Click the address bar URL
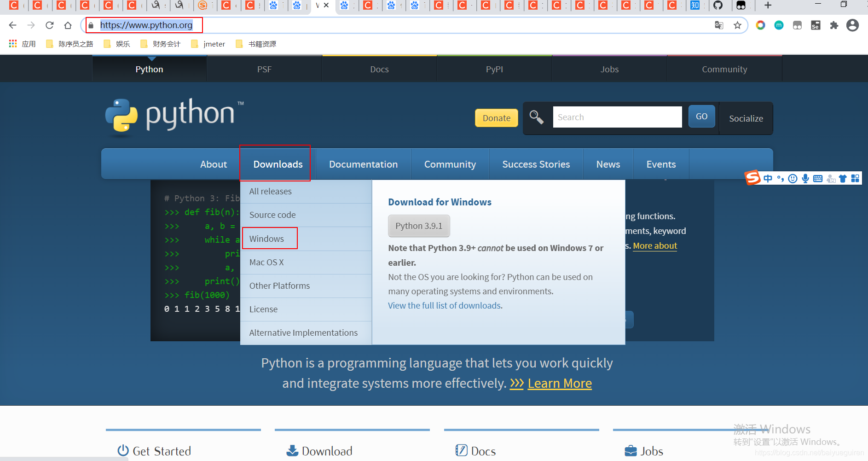The height and width of the screenshot is (461, 868). click(x=146, y=25)
